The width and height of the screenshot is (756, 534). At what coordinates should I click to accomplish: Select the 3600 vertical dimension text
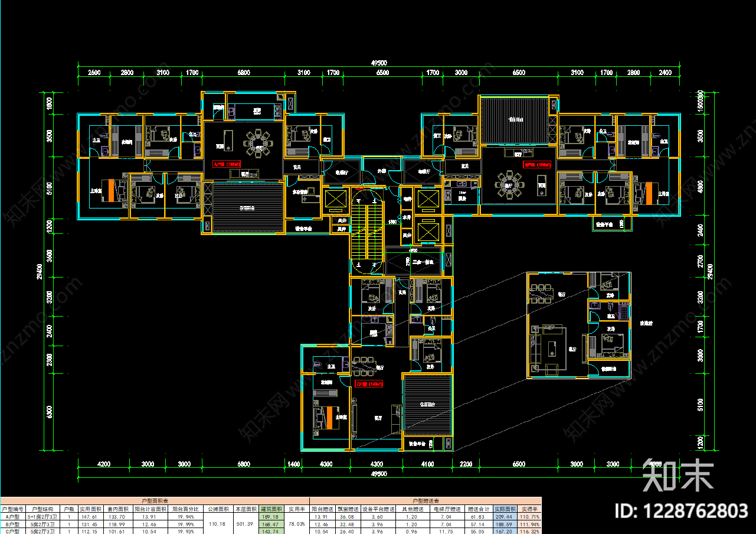(50, 256)
